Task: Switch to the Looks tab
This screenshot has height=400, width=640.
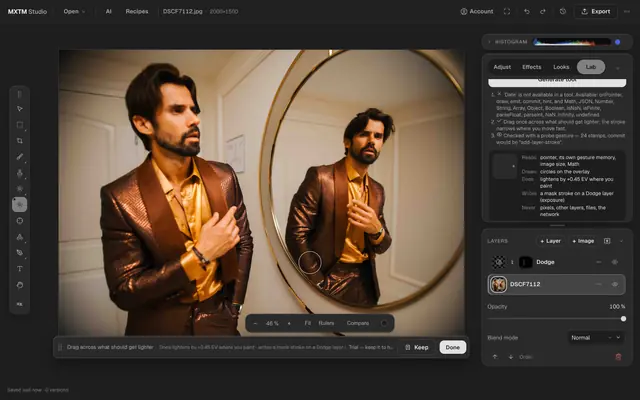Action: [x=561, y=67]
